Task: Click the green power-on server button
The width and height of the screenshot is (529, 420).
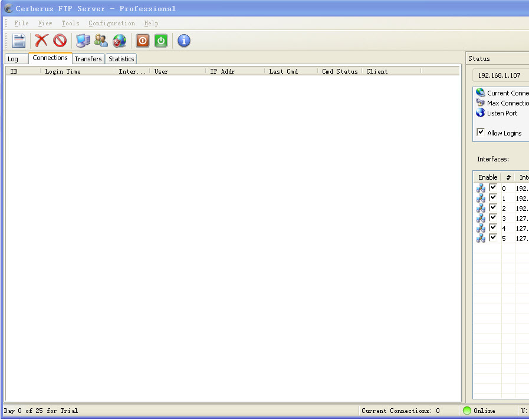Action: point(161,41)
